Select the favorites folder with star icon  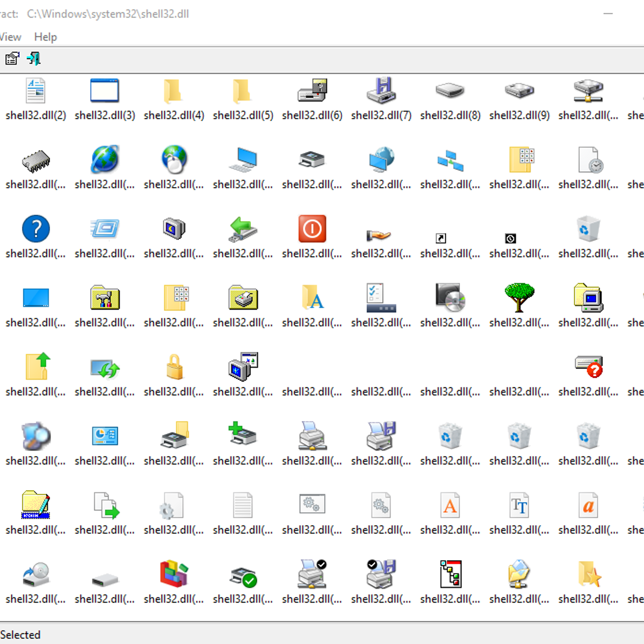589,574
